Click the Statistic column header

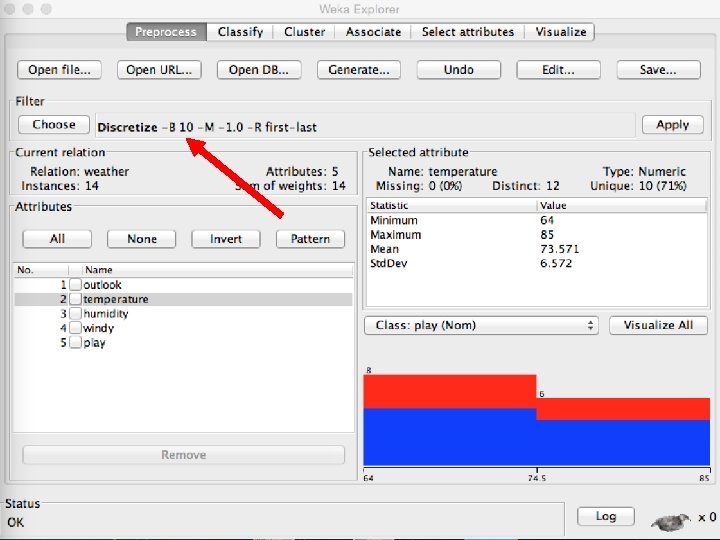[x=451, y=205]
